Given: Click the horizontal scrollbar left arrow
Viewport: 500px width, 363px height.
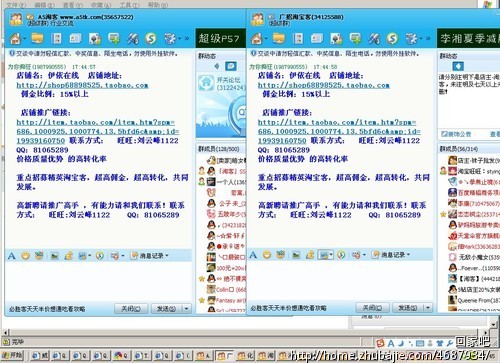Looking at the screenshot, I should (5, 332).
